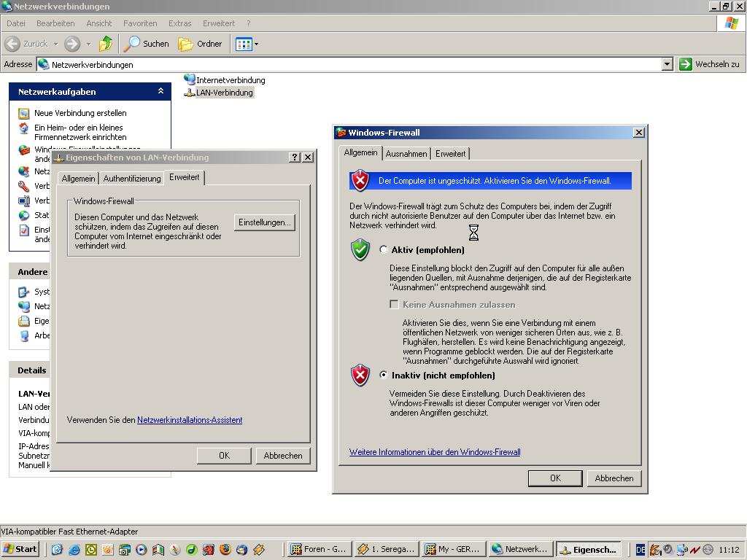Open the Erweitert menu in menu bar
Image resolution: width=747 pixels, height=560 pixels.
click(x=219, y=23)
